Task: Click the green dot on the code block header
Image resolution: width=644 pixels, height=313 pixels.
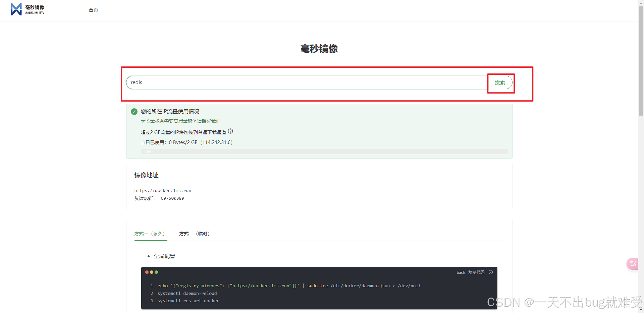Action: (x=157, y=272)
